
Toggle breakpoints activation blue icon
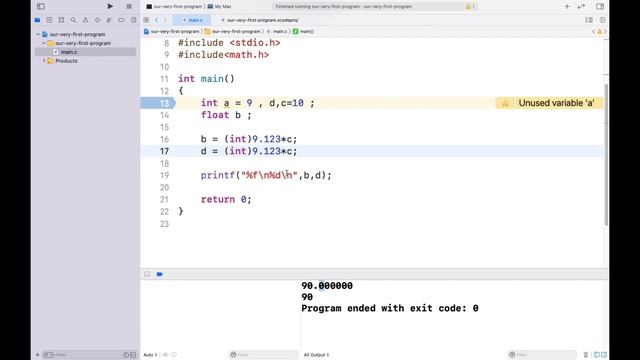(160, 274)
